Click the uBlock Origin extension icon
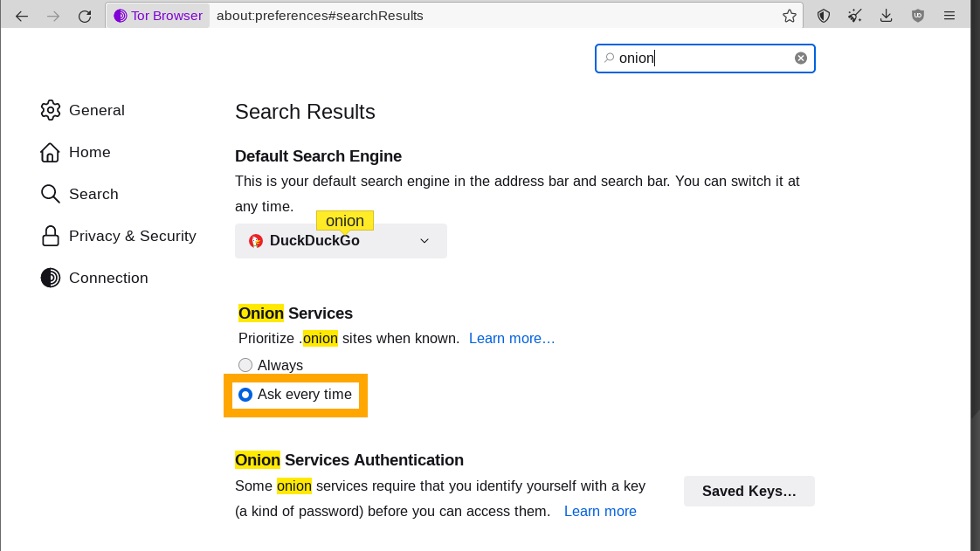Screen dimensions: 980x551 click(917, 16)
